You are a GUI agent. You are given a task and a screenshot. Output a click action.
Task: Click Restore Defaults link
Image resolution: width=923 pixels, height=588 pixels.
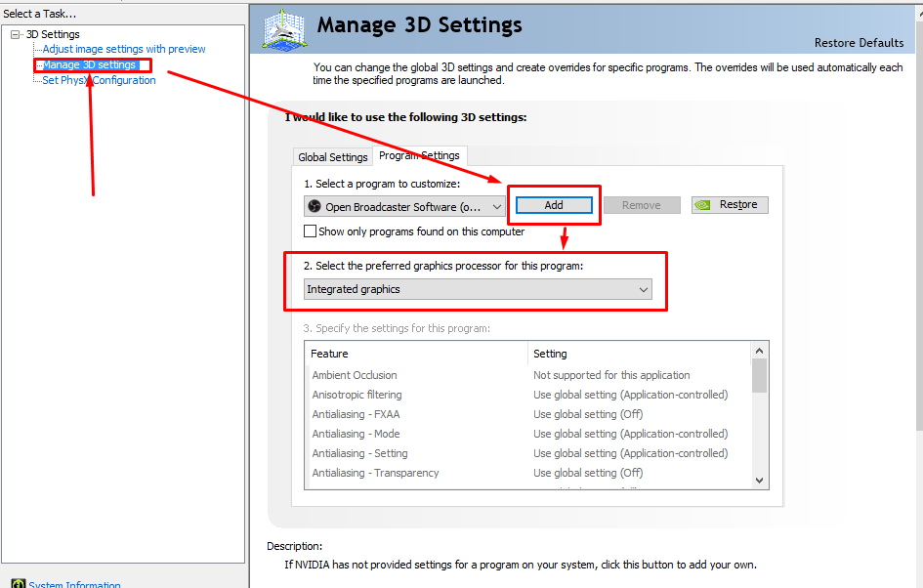click(x=859, y=43)
